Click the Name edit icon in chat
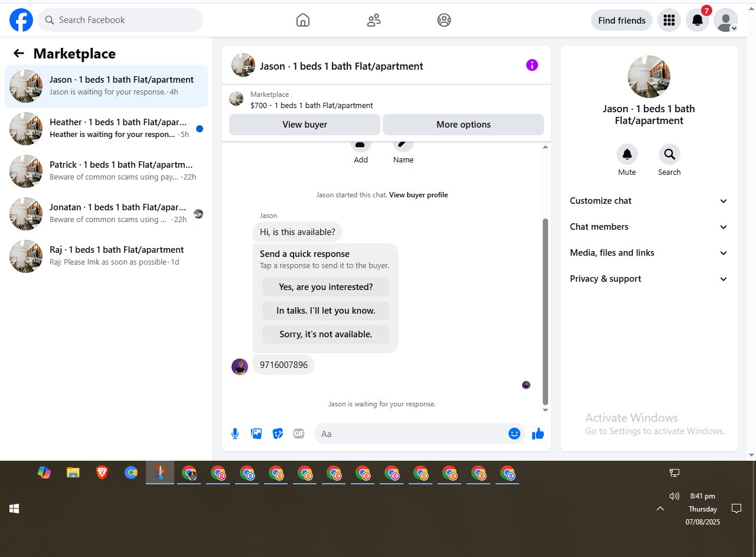This screenshot has width=756, height=557. coord(403,145)
